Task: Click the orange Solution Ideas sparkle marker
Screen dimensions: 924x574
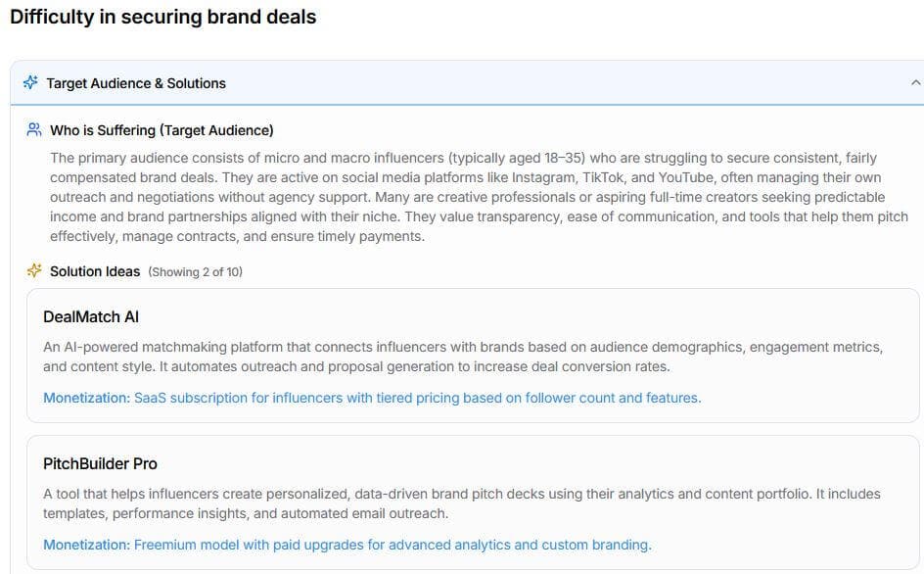Action: point(34,271)
